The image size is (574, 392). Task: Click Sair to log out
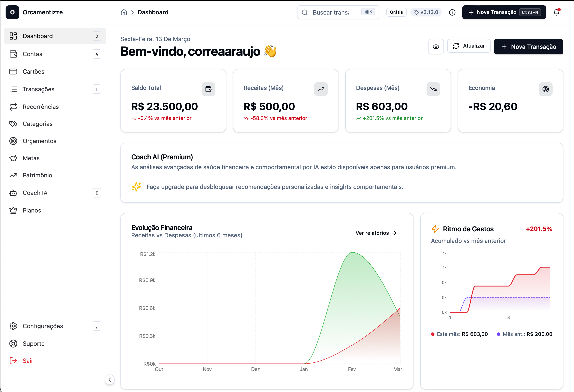[28, 361]
